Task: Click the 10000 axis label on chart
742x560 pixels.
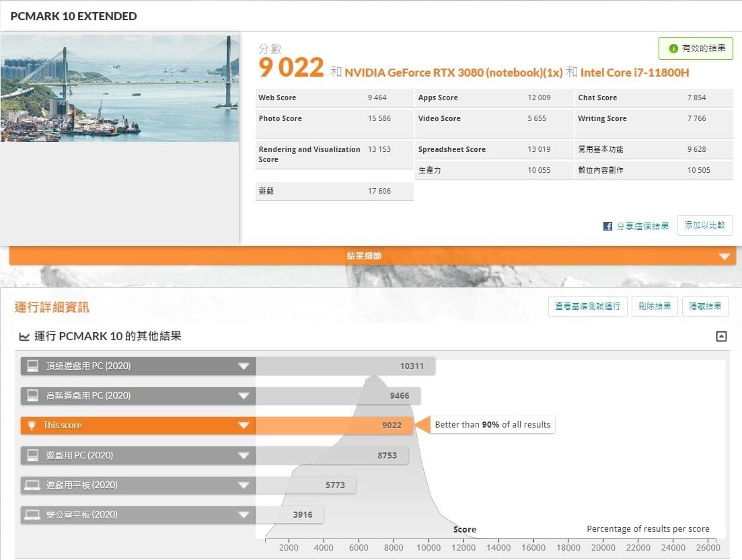Action: click(429, 548)
